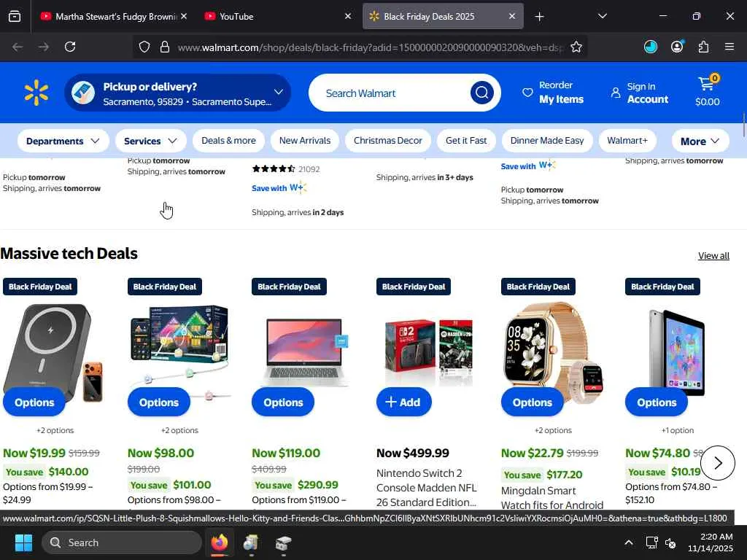Show hidden system tray icons
Screen dimensions: 747x560
[x=629, y=542]
